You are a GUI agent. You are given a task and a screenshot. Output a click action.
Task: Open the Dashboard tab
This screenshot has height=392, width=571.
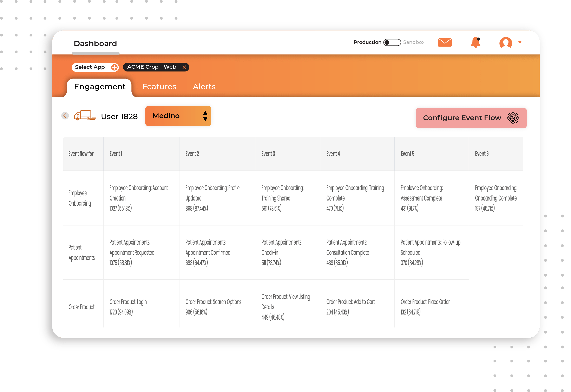[95, 43]
